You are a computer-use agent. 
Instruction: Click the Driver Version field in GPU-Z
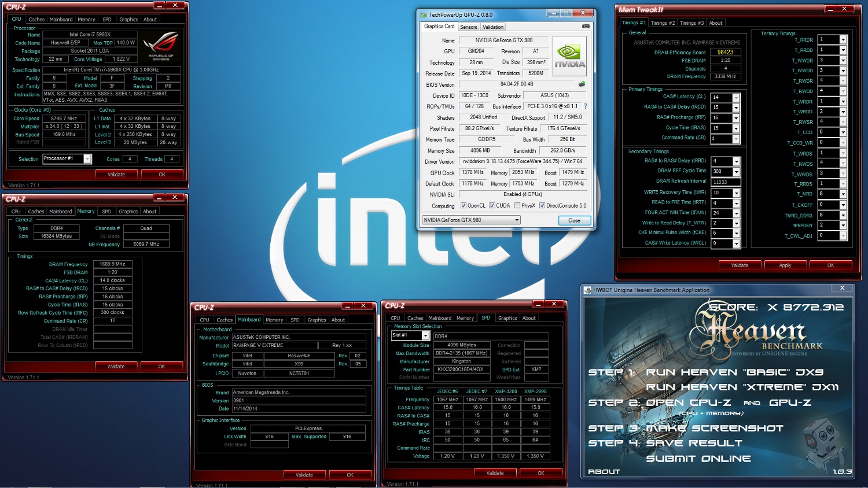click(523, 161)
